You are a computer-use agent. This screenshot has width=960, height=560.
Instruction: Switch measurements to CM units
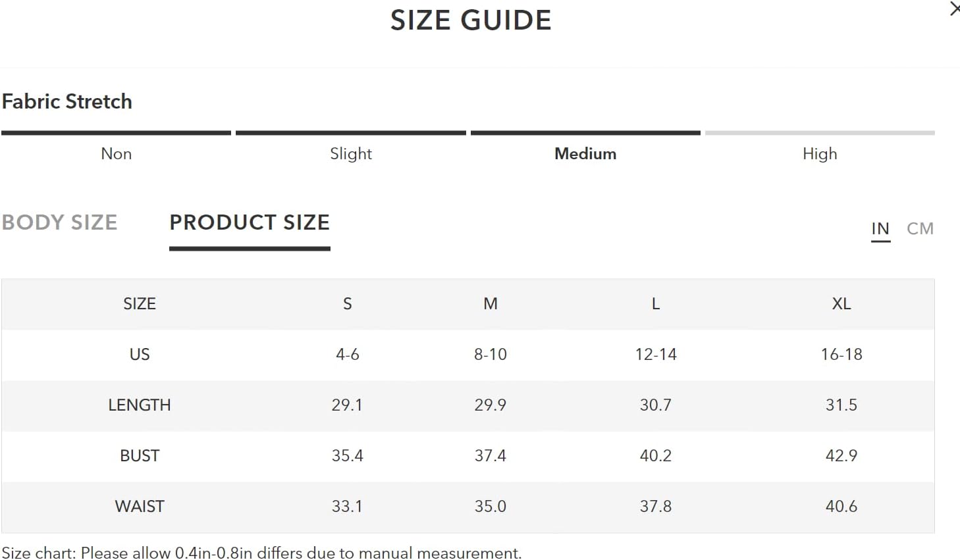(920, 228)
